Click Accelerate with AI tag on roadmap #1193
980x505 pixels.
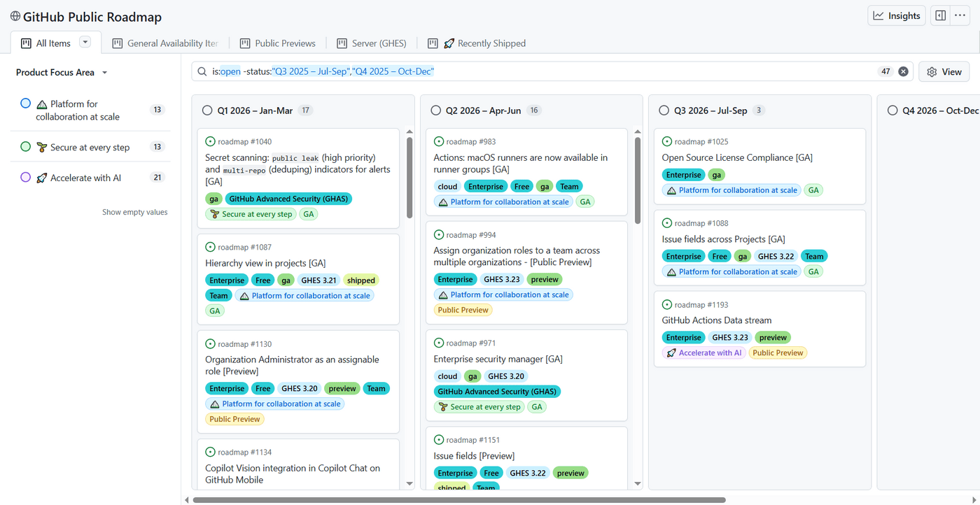click(703, 353)
